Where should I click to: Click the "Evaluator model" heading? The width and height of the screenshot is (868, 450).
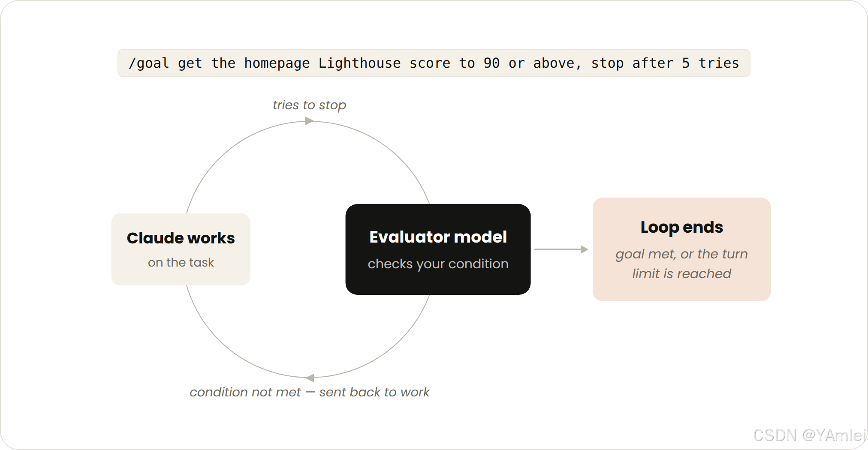(438, 237)
